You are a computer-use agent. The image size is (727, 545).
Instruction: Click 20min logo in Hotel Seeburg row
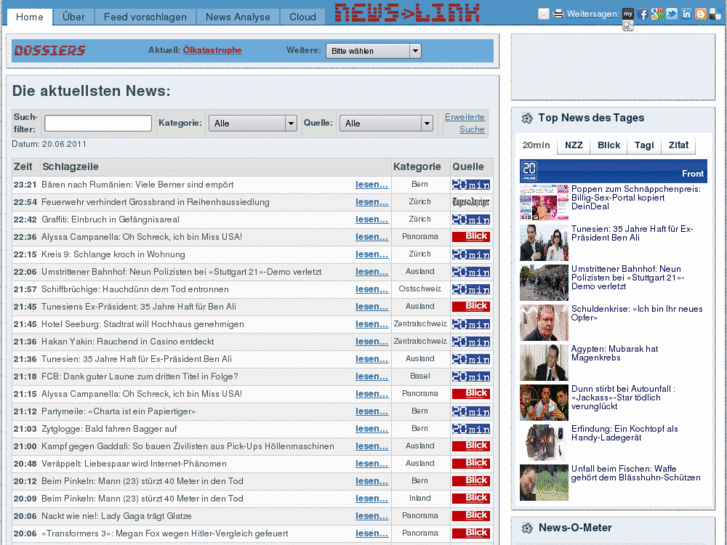click(x=471, y=324)
